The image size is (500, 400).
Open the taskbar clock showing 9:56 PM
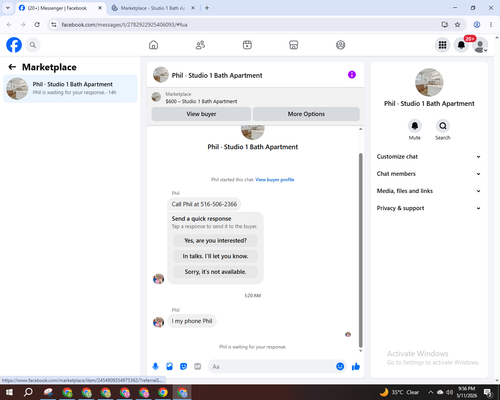[467, 392]
